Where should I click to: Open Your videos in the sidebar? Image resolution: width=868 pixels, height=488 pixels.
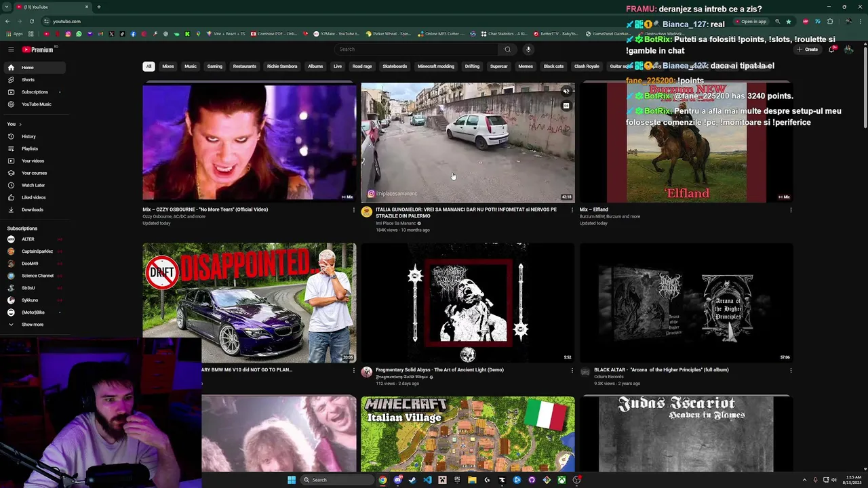(x=33, y=161)
